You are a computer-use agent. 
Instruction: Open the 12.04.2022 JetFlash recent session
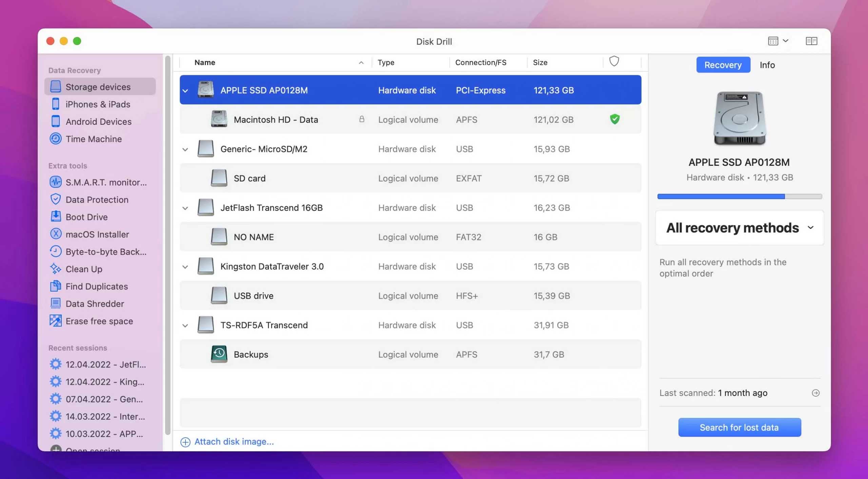tap(105, 364)
